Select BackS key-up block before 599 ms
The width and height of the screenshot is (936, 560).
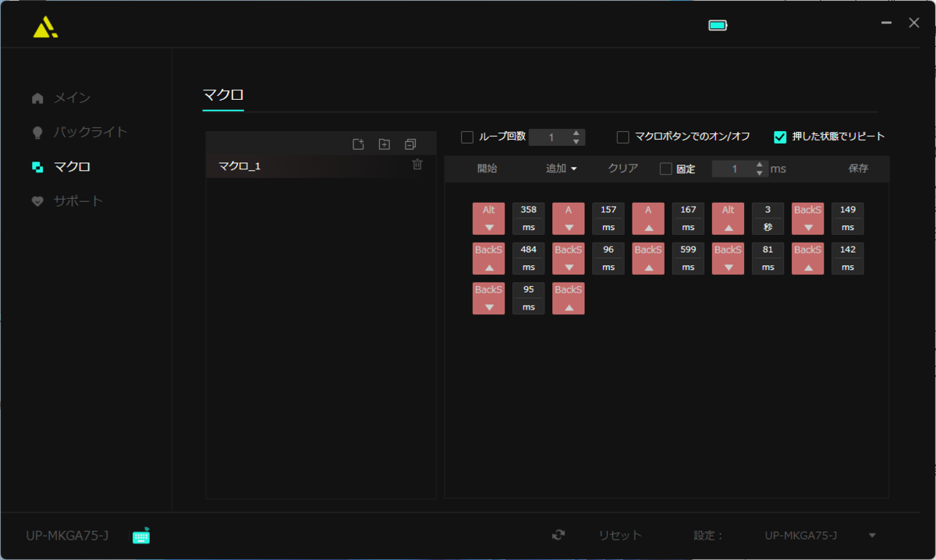648,259
